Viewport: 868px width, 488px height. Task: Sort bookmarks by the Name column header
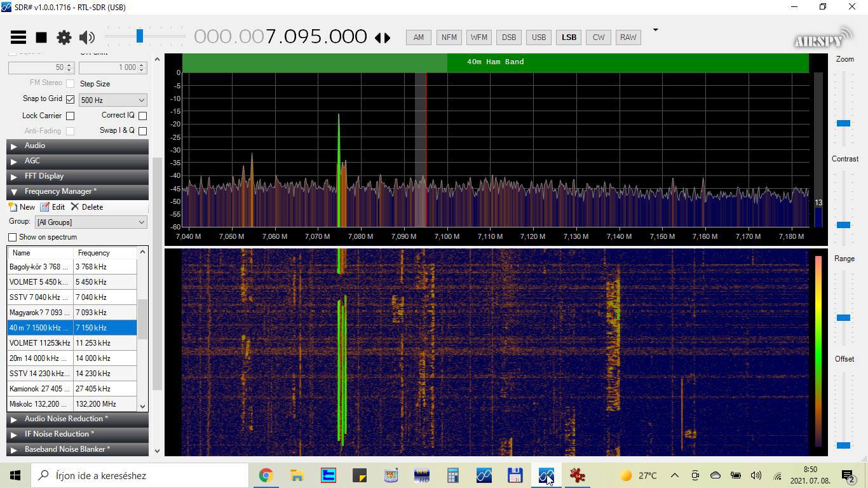[x=41, y=253]
